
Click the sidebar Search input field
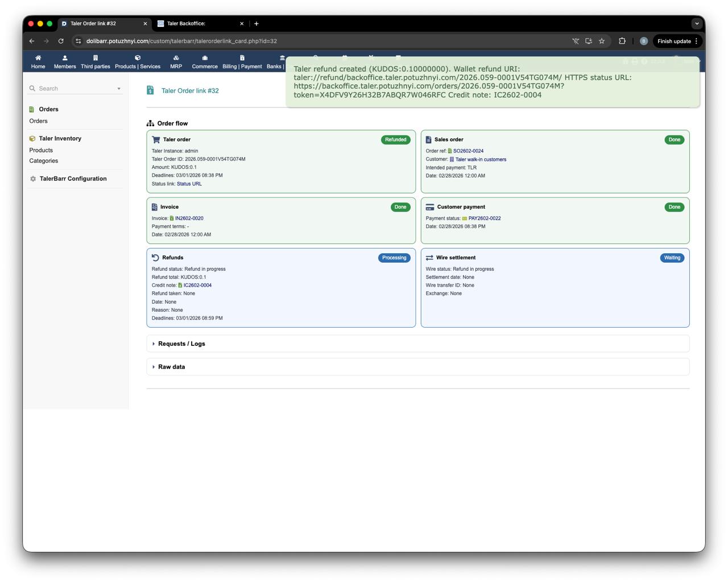74,89
